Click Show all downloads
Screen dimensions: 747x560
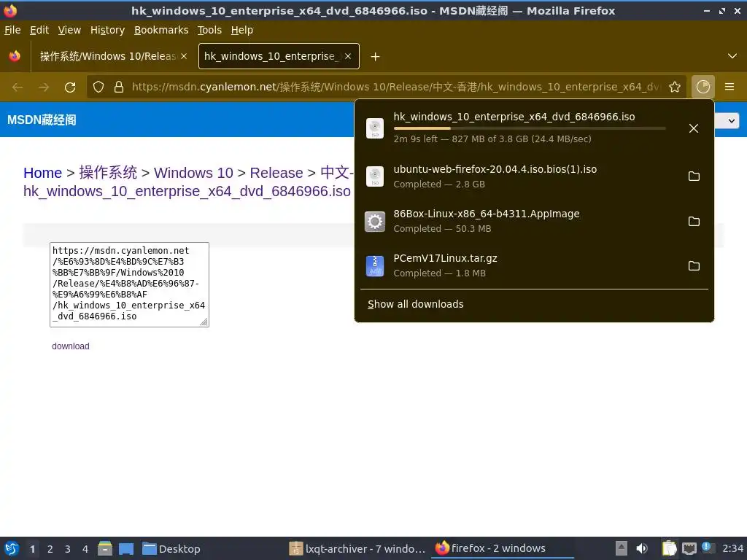(415, 304)
